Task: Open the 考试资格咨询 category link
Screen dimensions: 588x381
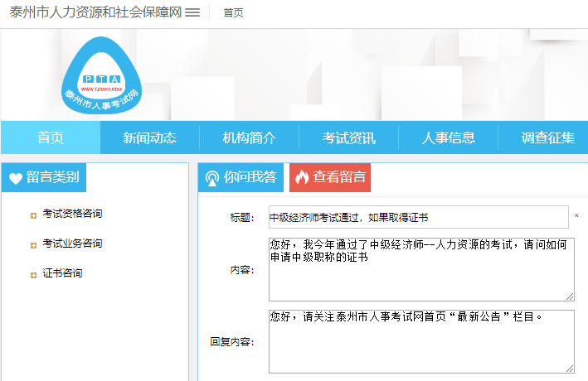Action: point(73,214)
